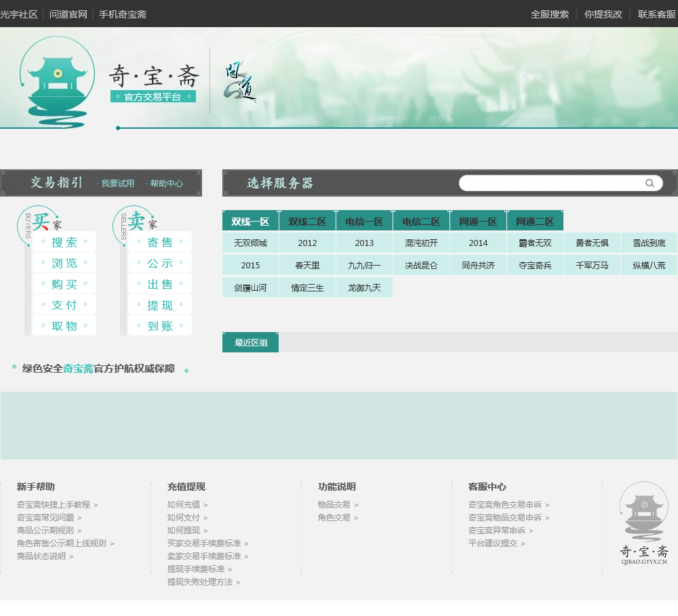Open 问道官网 link in top bar
678x616 pixels.
(x=68, y=14)
